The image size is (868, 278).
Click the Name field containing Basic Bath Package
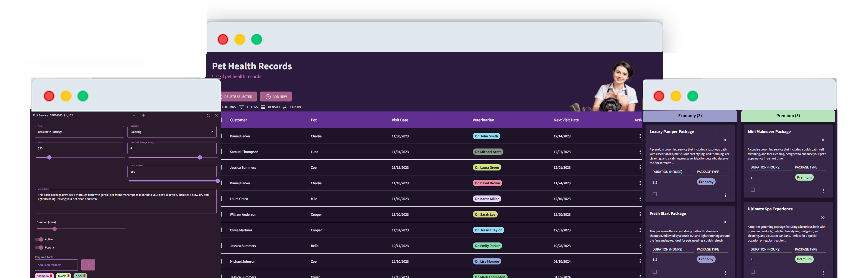79,132
